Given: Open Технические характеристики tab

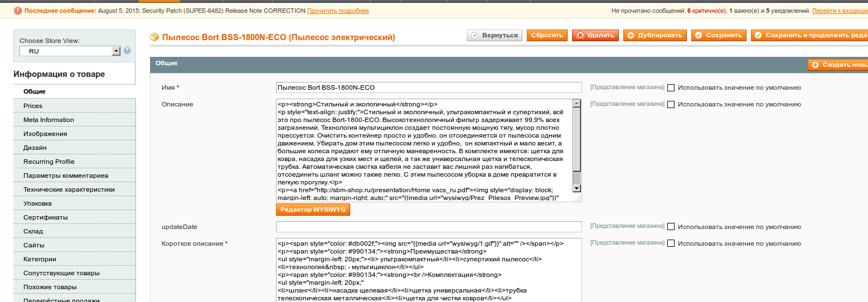Looking at the screenshot, I should click(x=75, y=189).
